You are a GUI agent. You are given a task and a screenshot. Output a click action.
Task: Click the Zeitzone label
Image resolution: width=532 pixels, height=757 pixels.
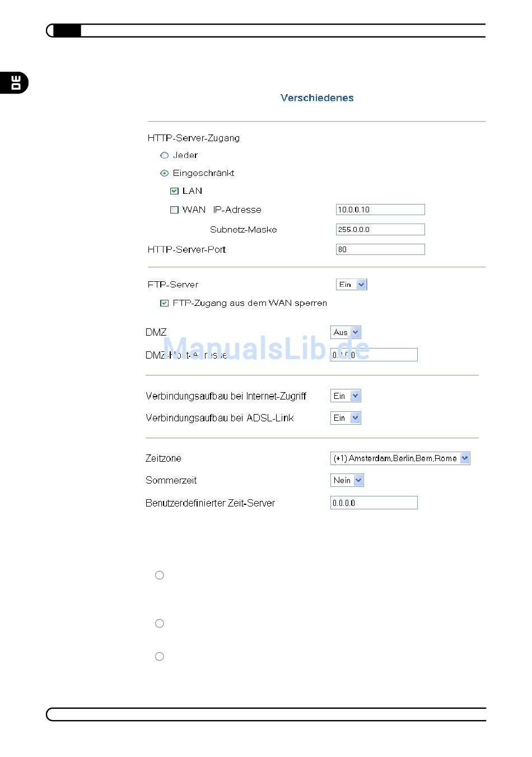tap(164, 458)
